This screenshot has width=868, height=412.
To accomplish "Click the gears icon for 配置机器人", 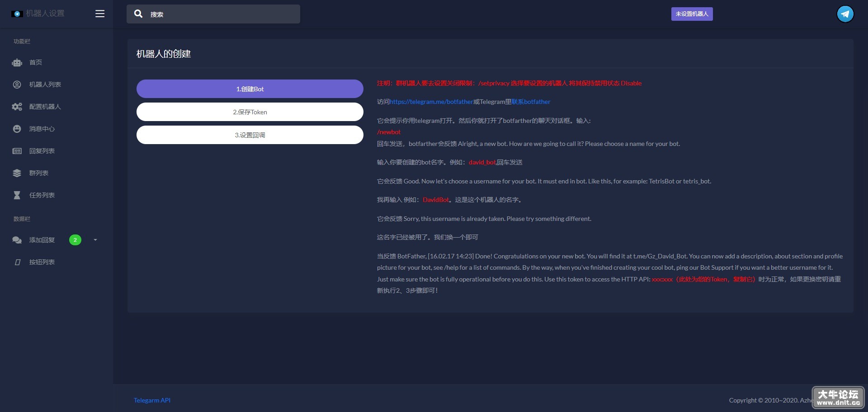I will coord(17,107).
